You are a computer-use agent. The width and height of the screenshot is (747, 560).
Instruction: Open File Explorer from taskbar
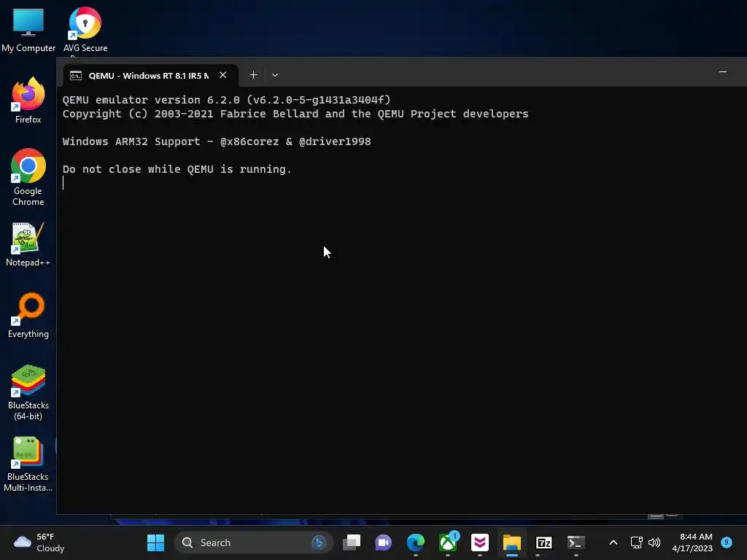point(511,542)
